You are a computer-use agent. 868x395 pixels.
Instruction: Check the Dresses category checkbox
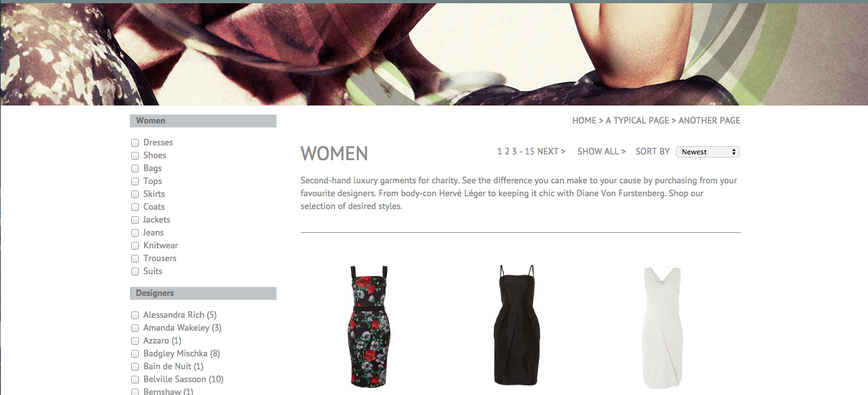coord(135,143)
